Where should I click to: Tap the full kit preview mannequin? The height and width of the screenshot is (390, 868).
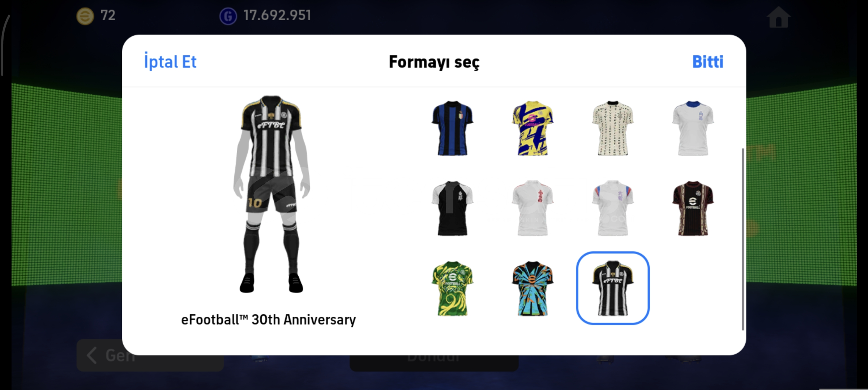click(x=271, y=194)
